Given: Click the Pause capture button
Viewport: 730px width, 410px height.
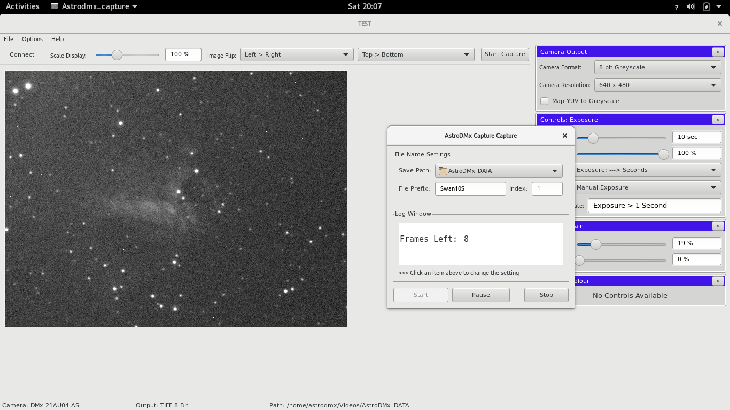Looking at the screenshot, I should coord(479,295).
